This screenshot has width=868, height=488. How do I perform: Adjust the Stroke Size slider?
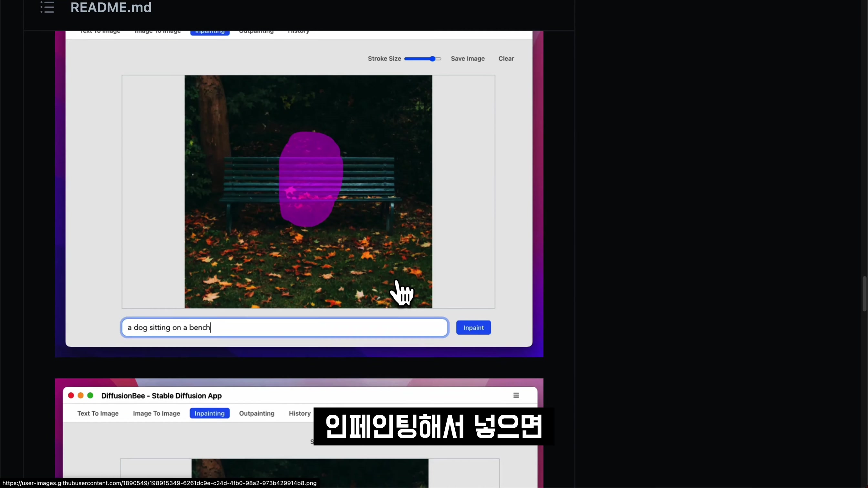point(423,59)
